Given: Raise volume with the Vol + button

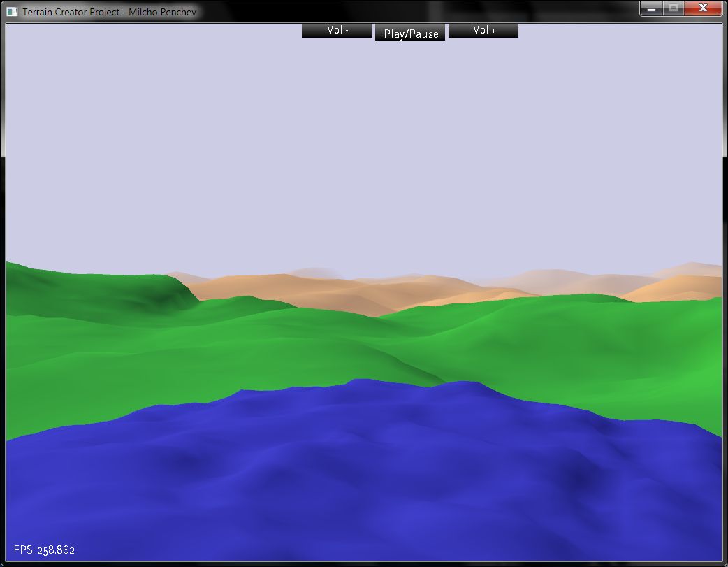Looking at the screenshot, I should click(483, 31).
